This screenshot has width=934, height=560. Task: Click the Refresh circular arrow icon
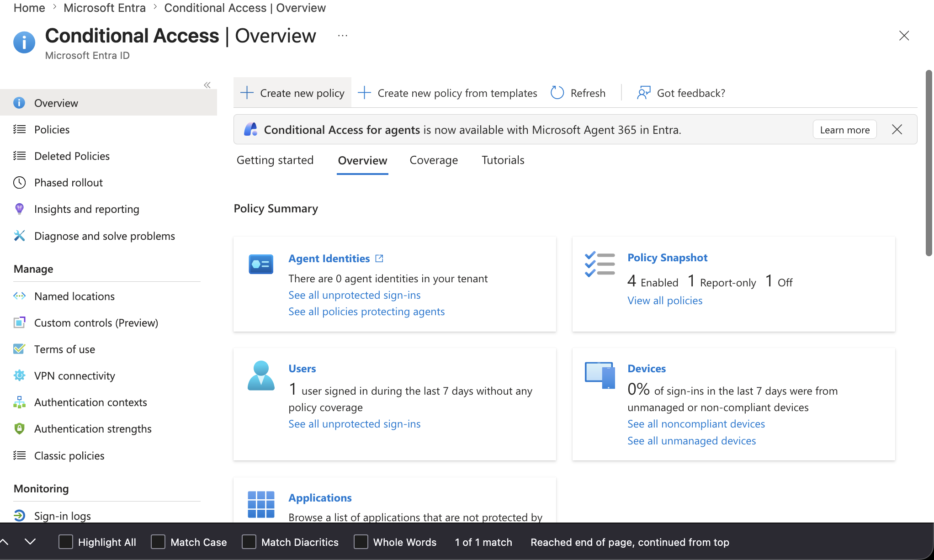[557, 93]
